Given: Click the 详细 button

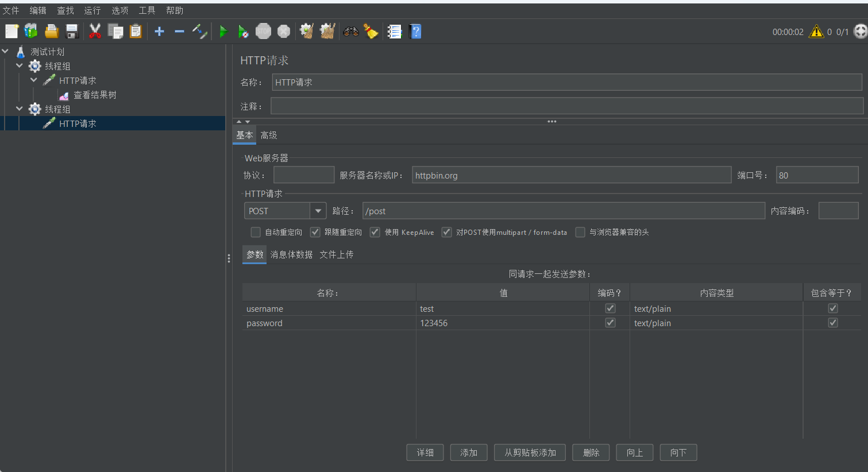Looking at the screenshot, I should coord(425,452).
